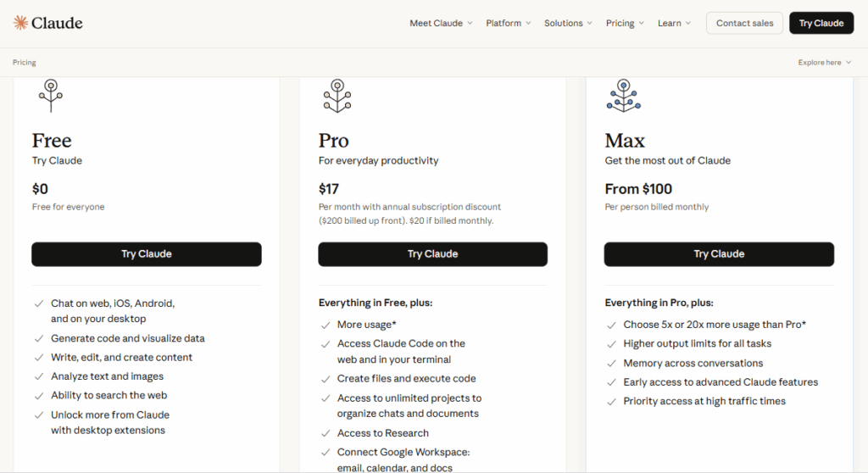Viewport: 868px width, 473px height.
Task: Click checkmark beside 'Chat on web, iOS, Android'
Action: pos(39,303)
